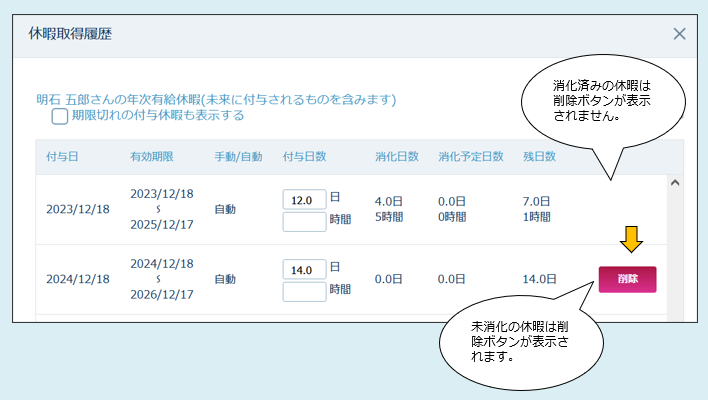Click the scrollbar up arrow in the table
This screenshot has width=708, height=400.
click(x=674, y=184)
